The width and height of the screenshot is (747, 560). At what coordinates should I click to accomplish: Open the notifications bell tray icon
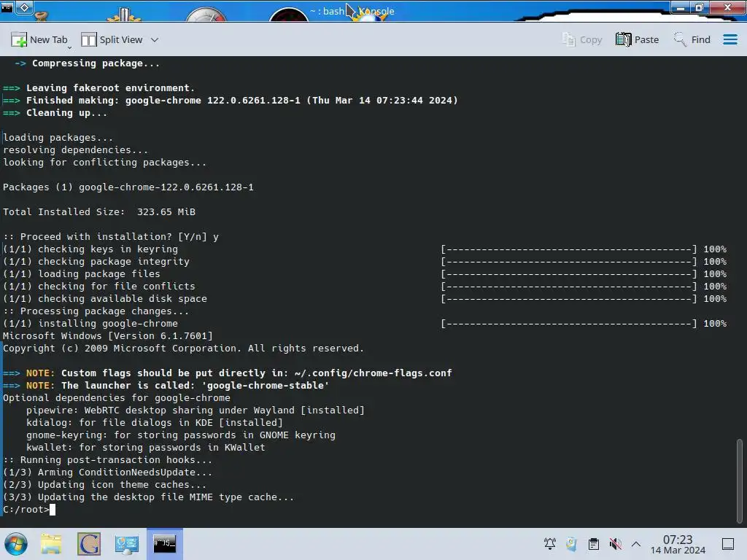tap(550, 544)
